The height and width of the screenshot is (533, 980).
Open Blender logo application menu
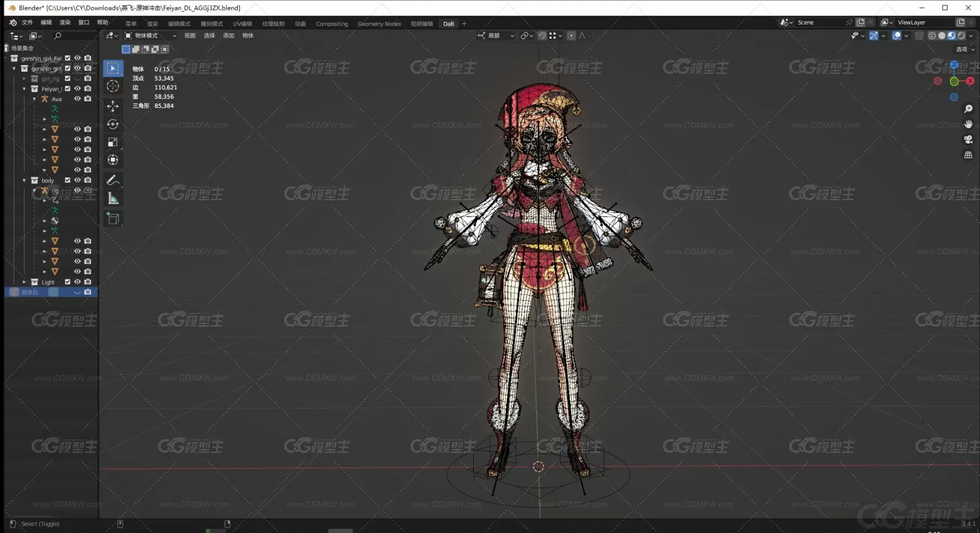[12, 22]
